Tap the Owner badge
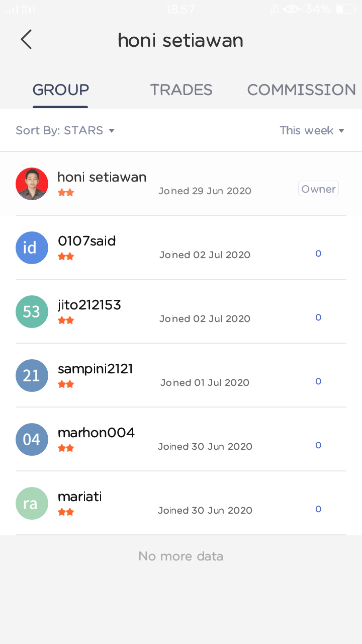 pyautogui.click(x=318, y=189)
